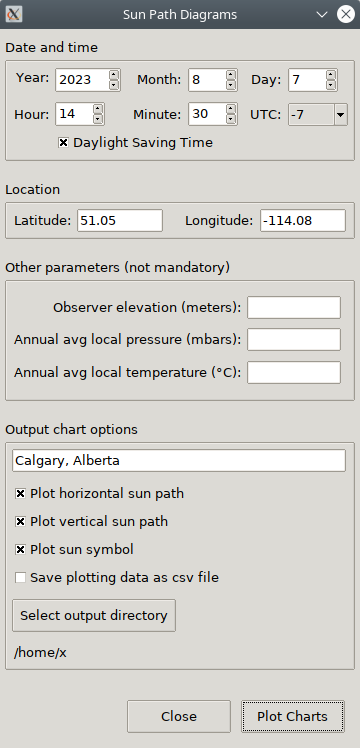Click the app icon in title bar
360x748 pixels.
[14, 14]
